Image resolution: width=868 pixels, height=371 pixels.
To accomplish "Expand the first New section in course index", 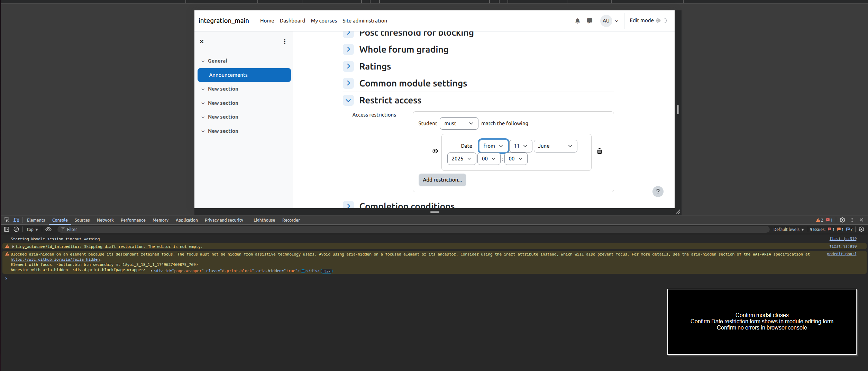I will (x=203, y=89).
